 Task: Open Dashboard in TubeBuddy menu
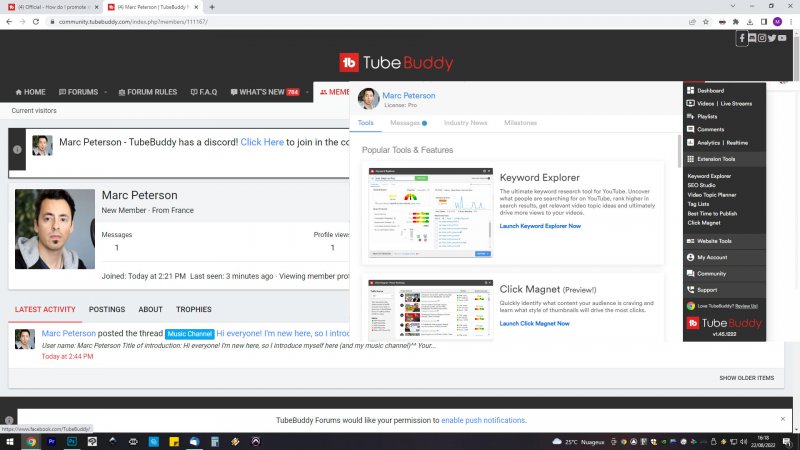(x=710, y=90)
